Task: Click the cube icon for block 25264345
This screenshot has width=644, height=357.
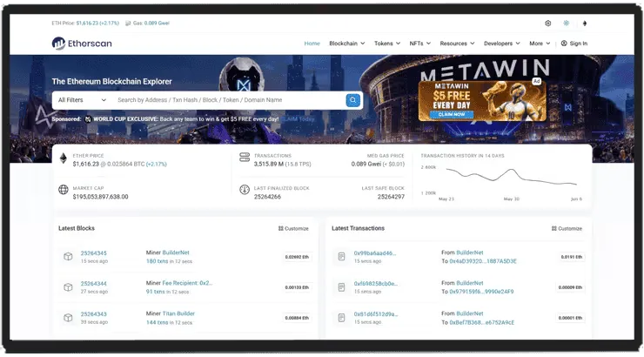Action: click(68, 257)
